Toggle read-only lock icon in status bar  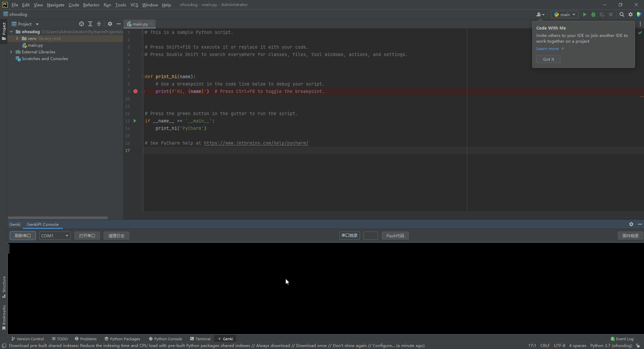click(638, 346)
